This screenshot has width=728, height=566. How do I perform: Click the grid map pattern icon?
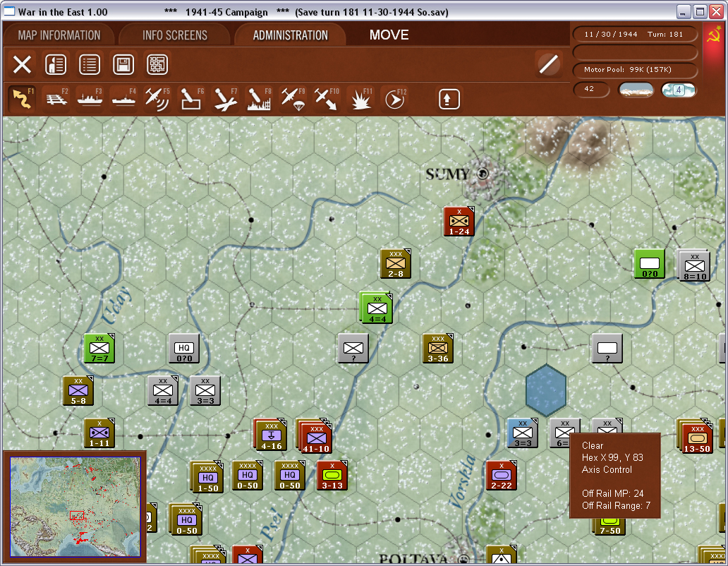(x=157, y=64)
